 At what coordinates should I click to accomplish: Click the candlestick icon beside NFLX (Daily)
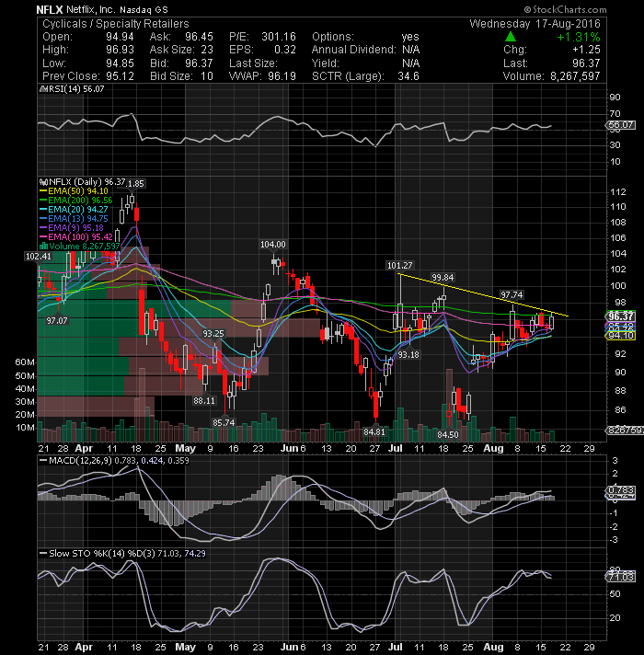[43, 182]
